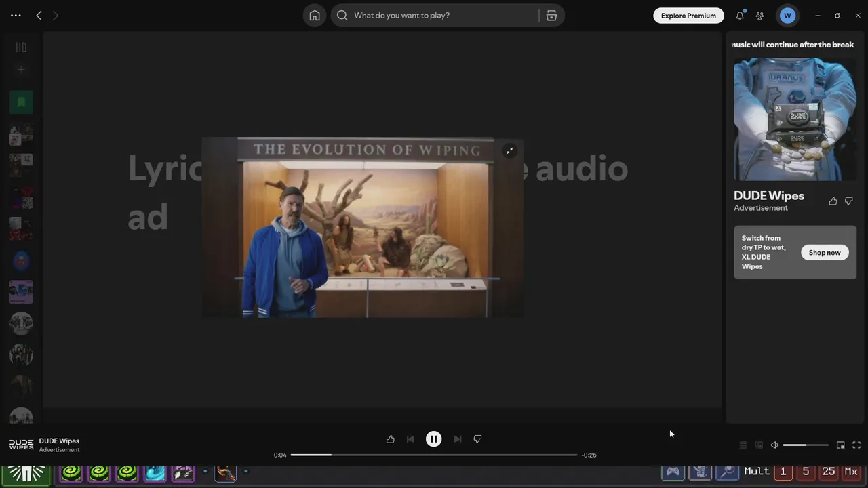Go back with the left chevron
Image resolution: width=868 pixels, height=488 pixels.
[39, 15]
